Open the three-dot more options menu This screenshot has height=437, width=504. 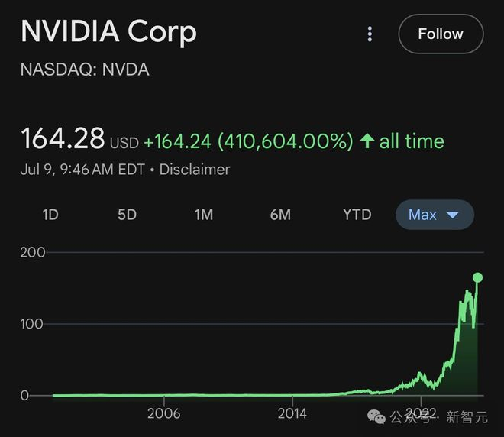[x=370, y=34]
